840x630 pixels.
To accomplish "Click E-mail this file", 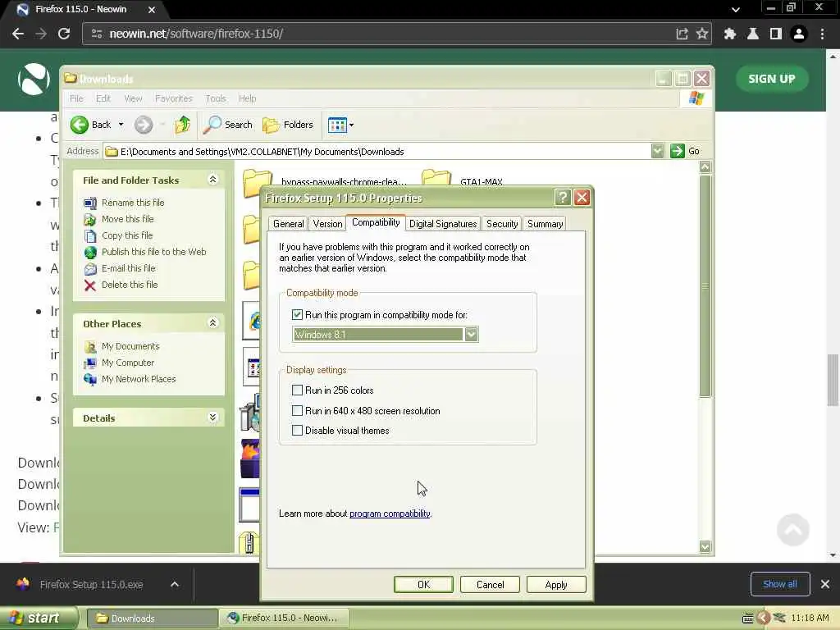I will pos(129,268).
